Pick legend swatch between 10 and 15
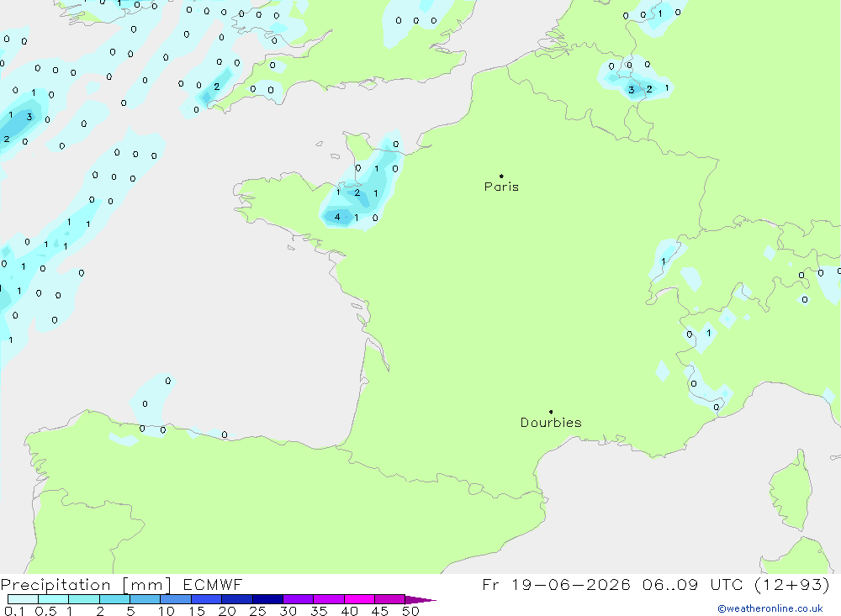This screenshot has width=841, height=616. 176,599
